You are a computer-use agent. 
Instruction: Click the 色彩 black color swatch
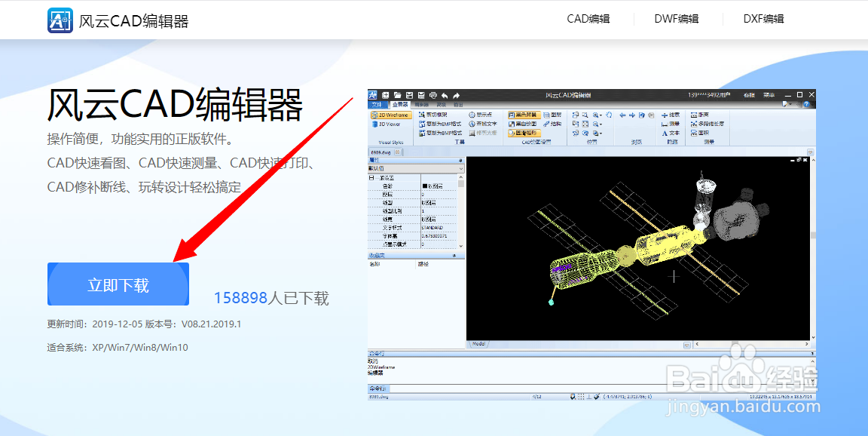coord(425,186)
